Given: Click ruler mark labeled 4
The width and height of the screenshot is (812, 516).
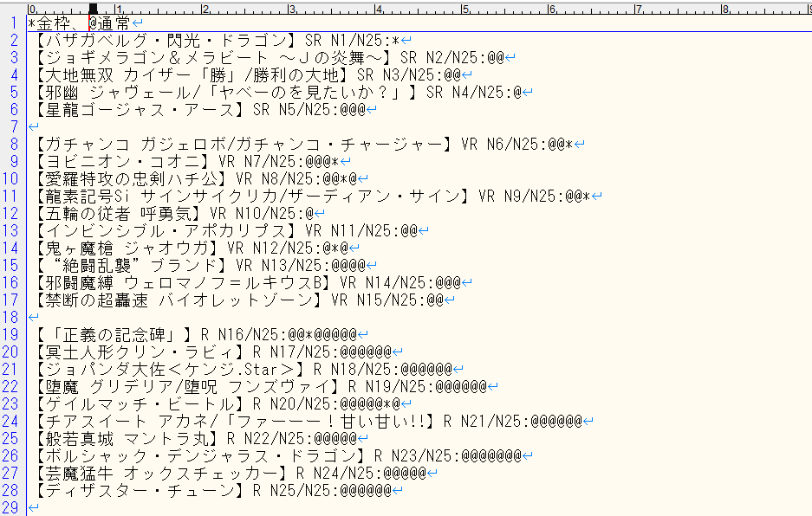Looking at the screenshot, I should tap(380, 10).
